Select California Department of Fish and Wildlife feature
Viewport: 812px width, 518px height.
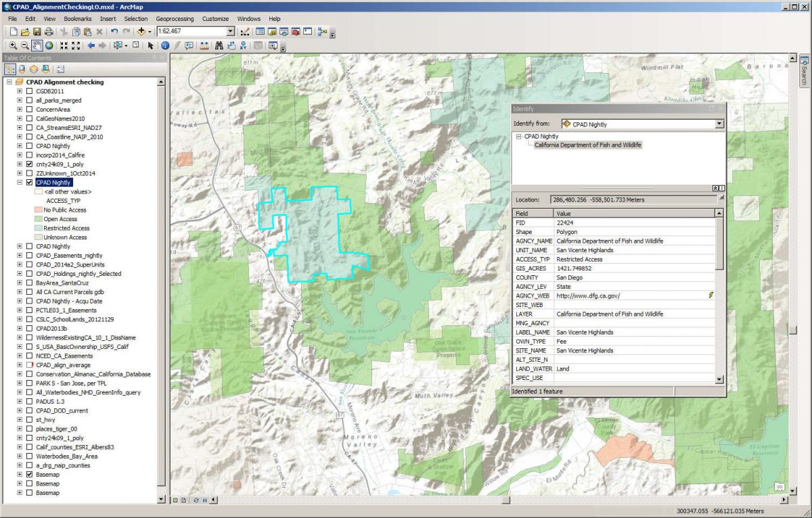587,145
